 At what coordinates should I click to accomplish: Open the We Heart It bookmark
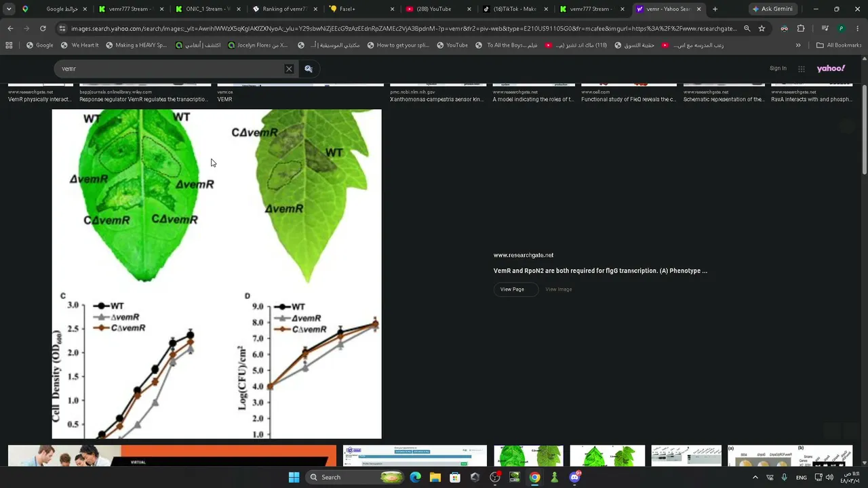click(x=79, y=45)
